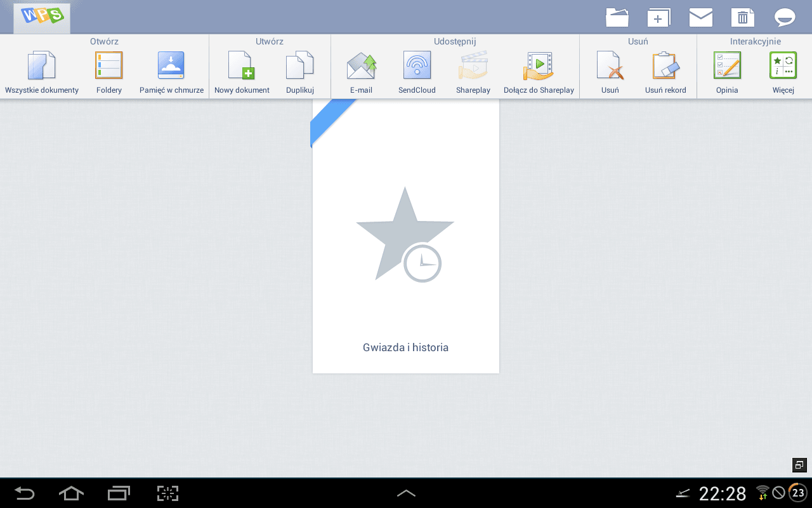This screenshot has height=508, width=812.
Task: Open the Foldery view
Action: click(x=109, y=73)
